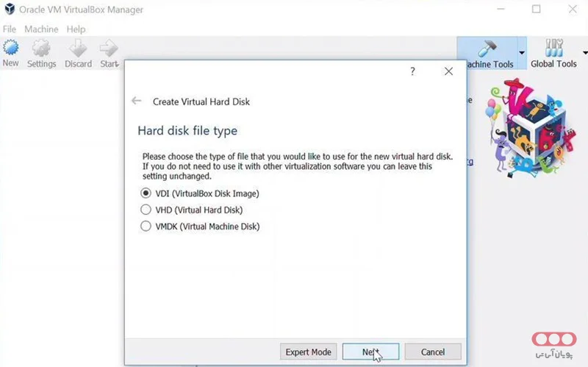Open the Help menu

pos(76,29)
